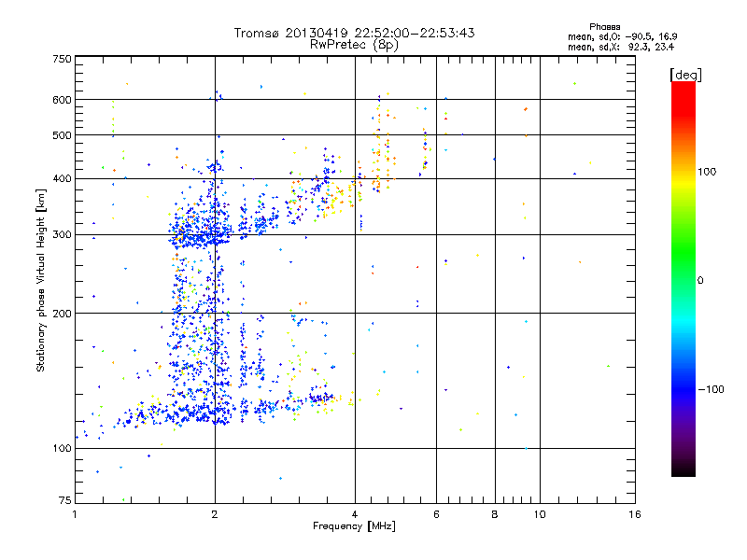
Task: Click the 600 km tick label on the height axis
Action: point(62,100)
